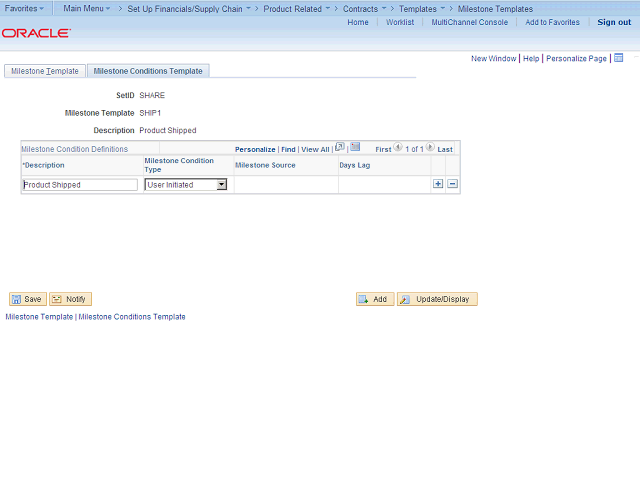Viewport: 640px width, 480px height.
Task: Select Milestone Conditions Template tab
Action: [148, 71]
